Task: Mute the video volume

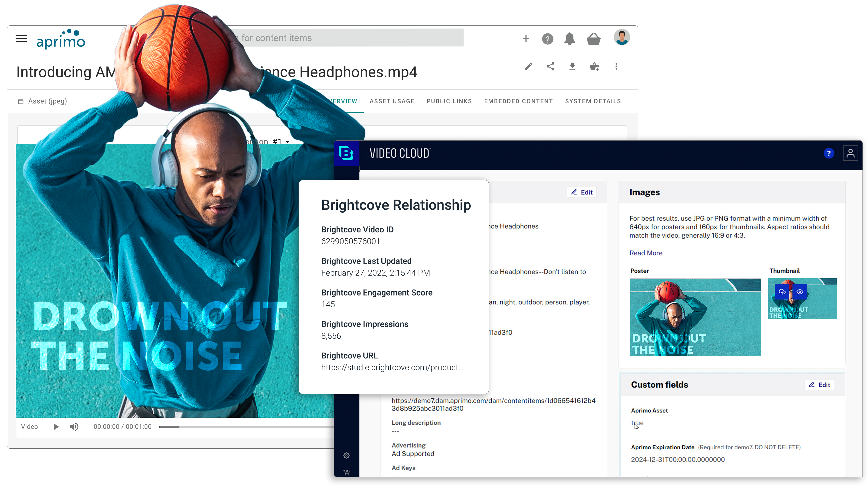Action: [x=74, y=427]
